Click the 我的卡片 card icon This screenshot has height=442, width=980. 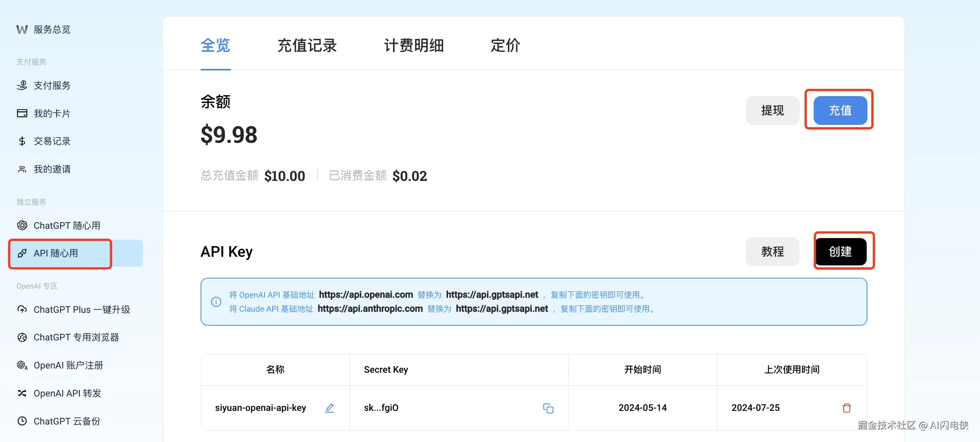pyautogui.click(x=22, y=113)
